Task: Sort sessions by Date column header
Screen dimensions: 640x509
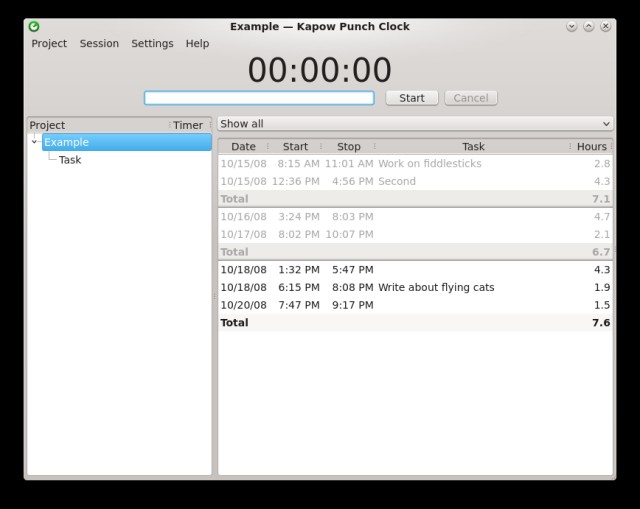Action: (243, 147)
